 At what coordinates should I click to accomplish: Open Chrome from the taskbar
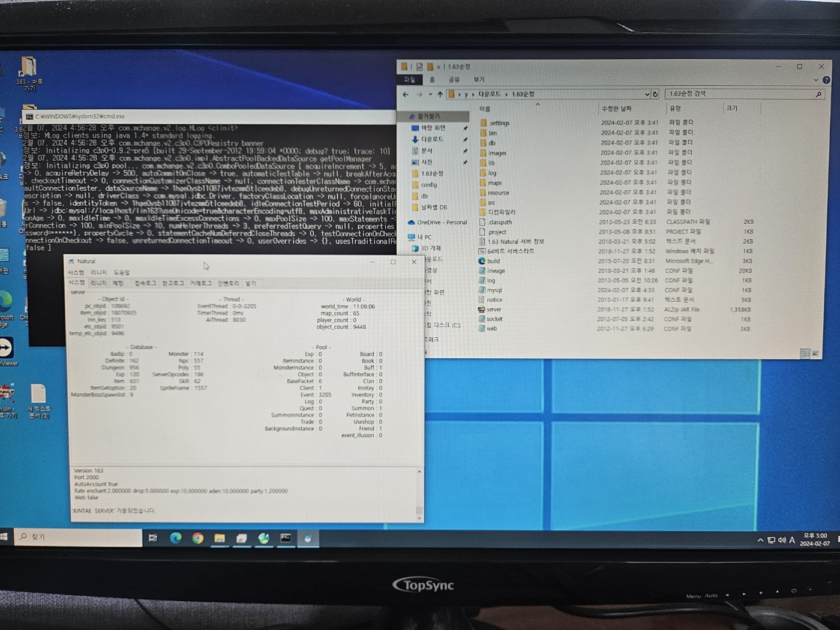(x=197, y=538)
